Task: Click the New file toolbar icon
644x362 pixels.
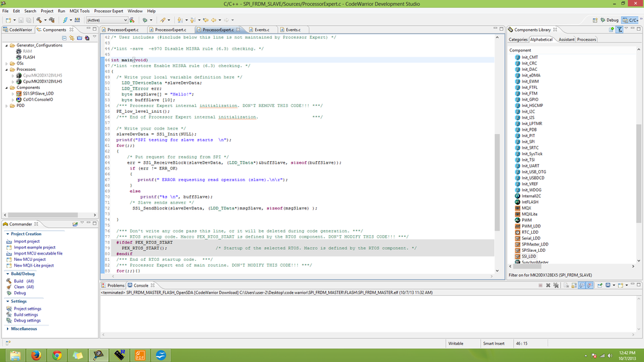Action: [8, 20]
